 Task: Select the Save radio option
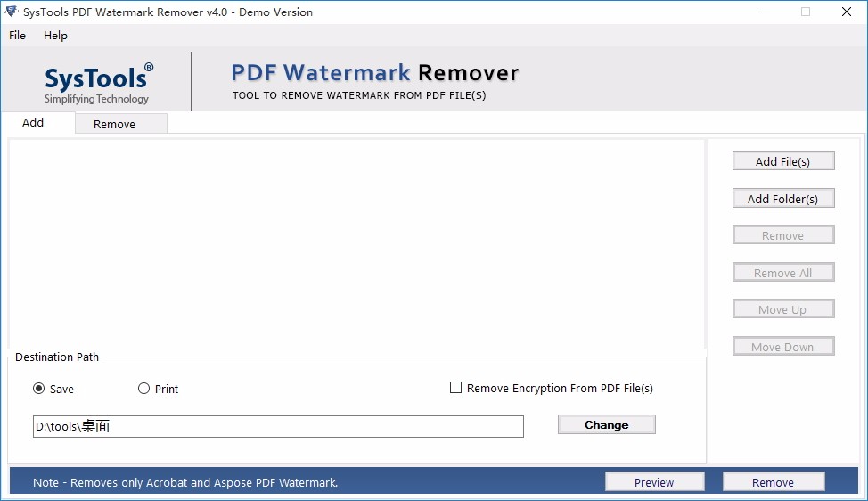(x=38, y=389)
